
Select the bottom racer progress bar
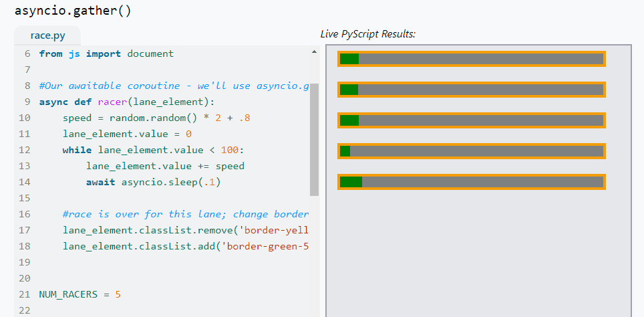pos(472,182)
